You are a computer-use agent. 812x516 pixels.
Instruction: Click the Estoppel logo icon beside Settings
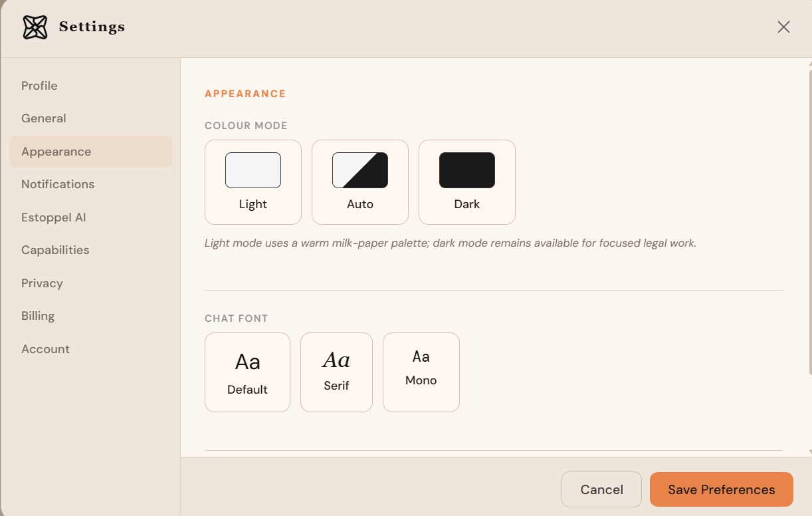pos(35,27)
